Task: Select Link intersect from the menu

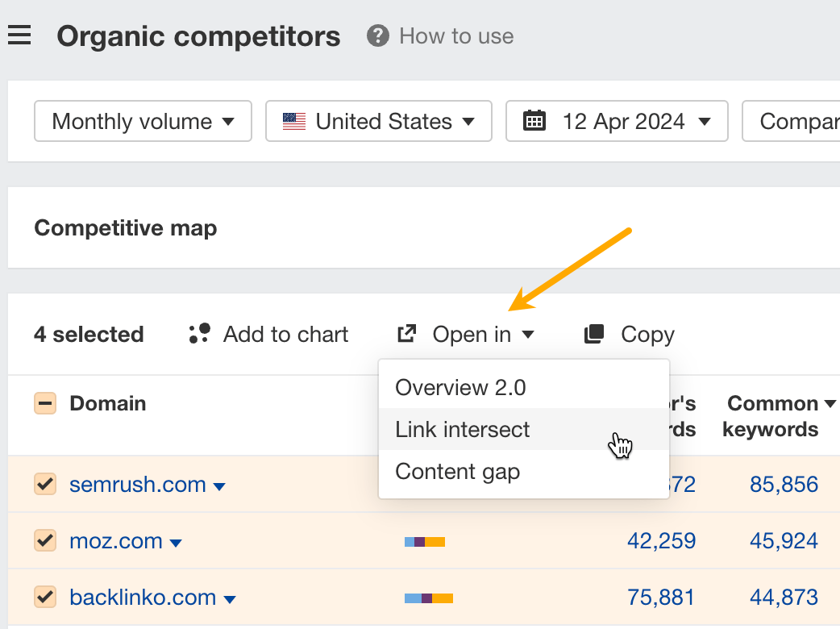Action: point(462,430)
